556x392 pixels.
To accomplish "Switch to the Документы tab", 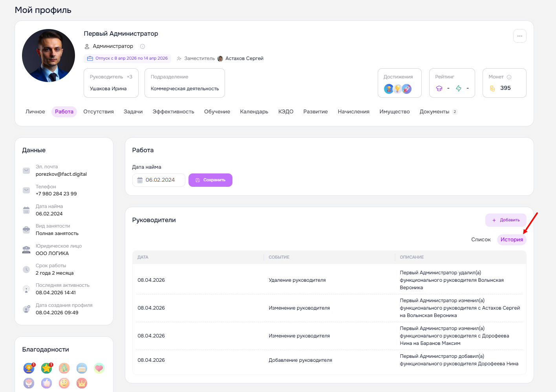I will [434, 112].
